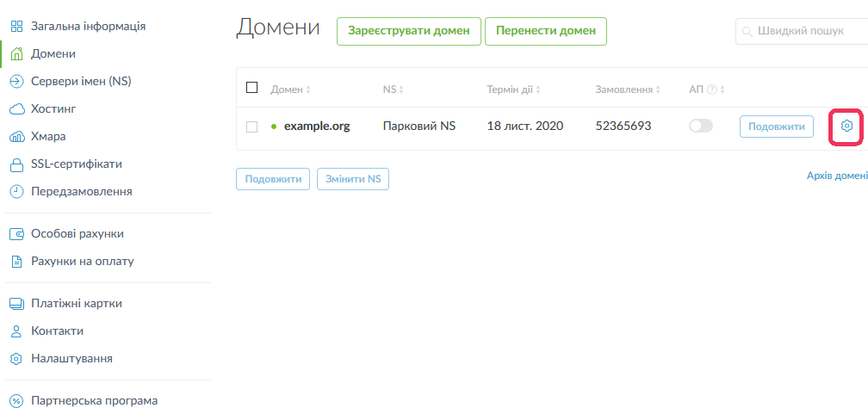This screenshot has width=868, height=414.
Task: Click the АП question mark help icon
Action: coord(712,90)
